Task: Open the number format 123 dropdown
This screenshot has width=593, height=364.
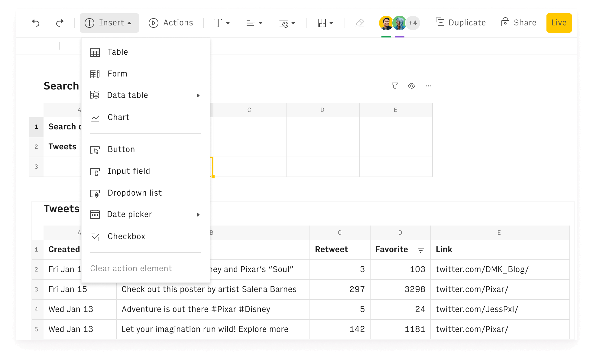Action: tap(325, 23)
